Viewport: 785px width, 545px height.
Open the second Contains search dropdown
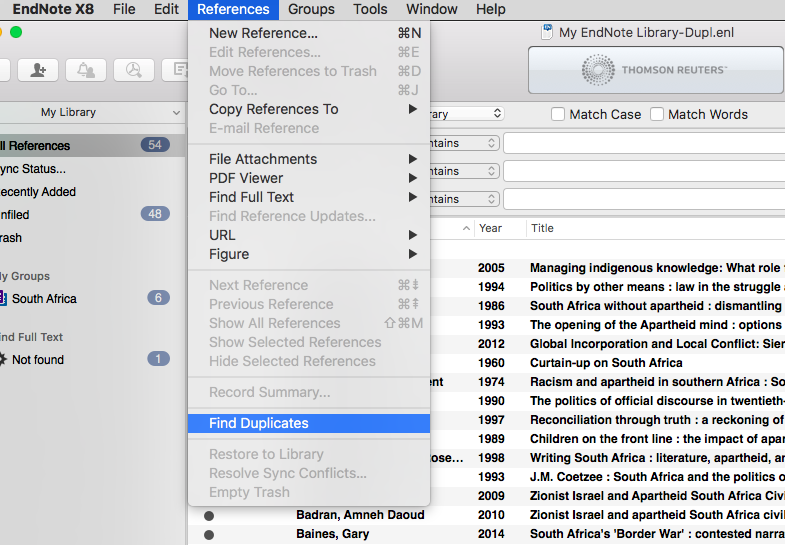(x=465, y=171)
